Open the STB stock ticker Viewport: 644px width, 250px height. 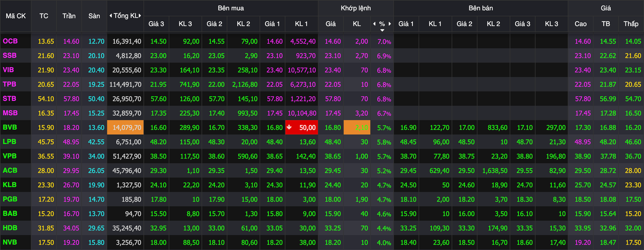10,99
